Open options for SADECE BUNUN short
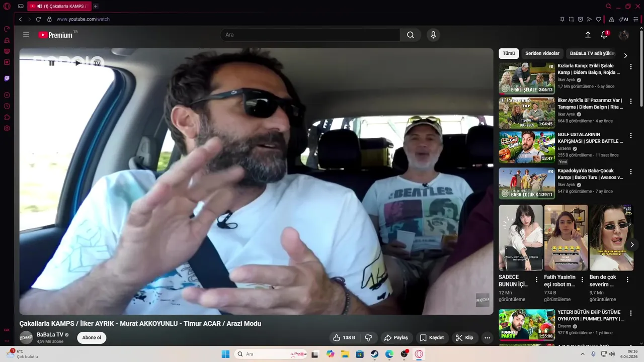This screenshot has width=644, height=362. pos(536,280)
